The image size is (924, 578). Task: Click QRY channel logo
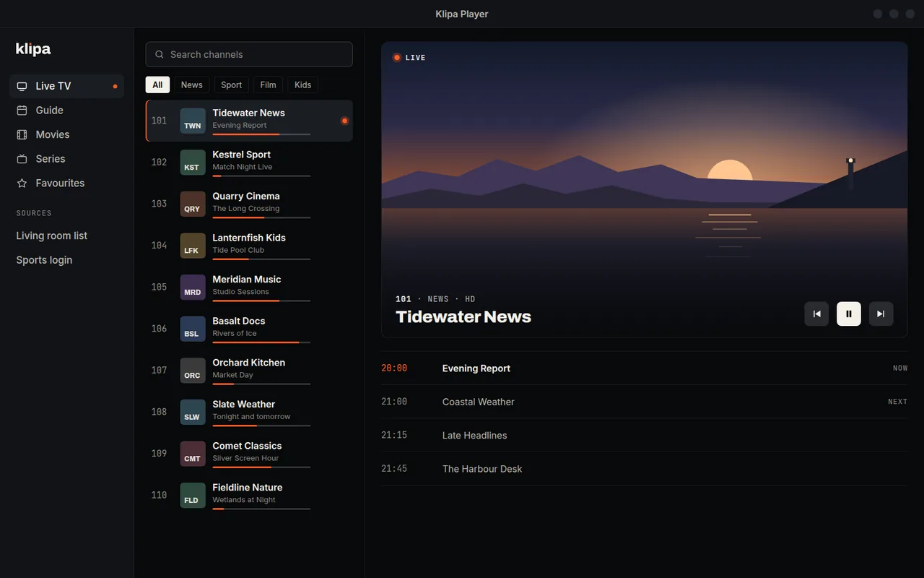(x=193, y=204)
